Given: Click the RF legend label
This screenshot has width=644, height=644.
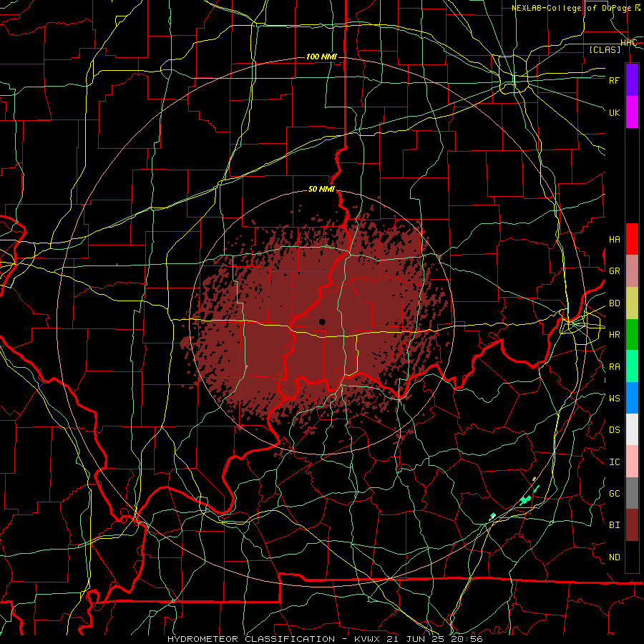Looking at the screenshot, I should [614, 80].
